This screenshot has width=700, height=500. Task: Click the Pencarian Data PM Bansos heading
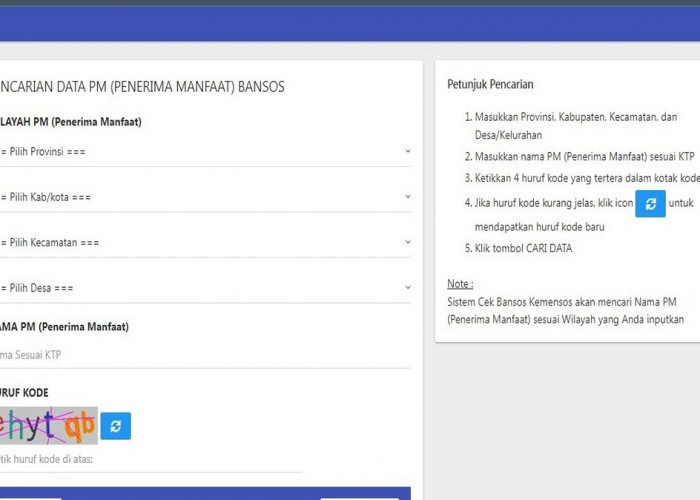142,87
